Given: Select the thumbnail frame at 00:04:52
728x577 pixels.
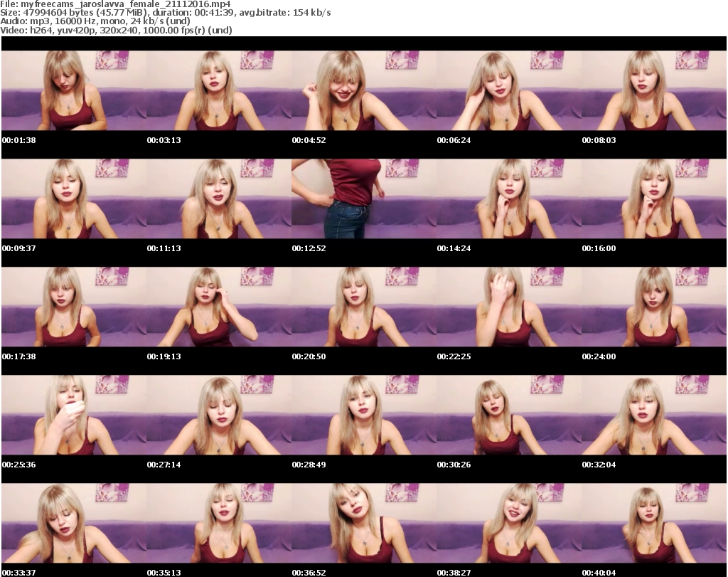Looking at the screenshot, I should point(364,90).
